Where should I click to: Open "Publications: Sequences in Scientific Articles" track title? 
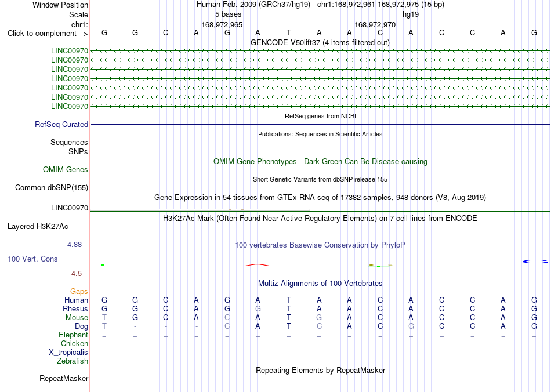(x=320, y=134)
